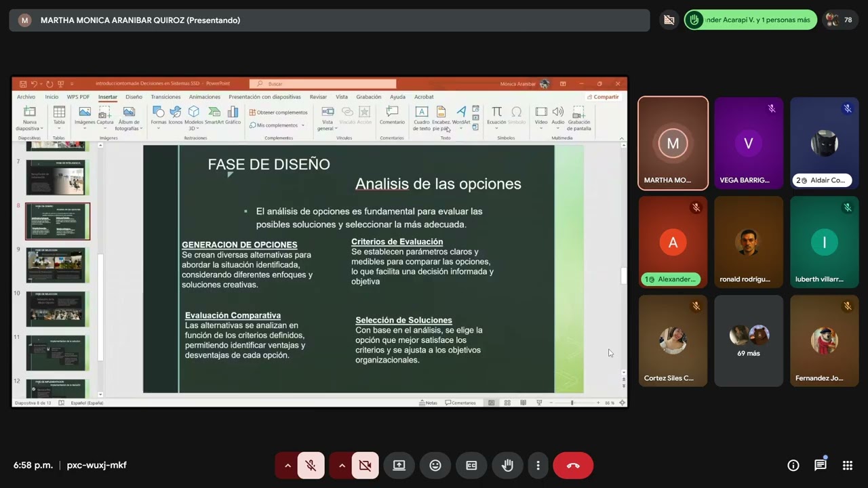Open Meet chat with everyone
The height and width of the screenshot is (488, 868).
click(x=821, y=465)
